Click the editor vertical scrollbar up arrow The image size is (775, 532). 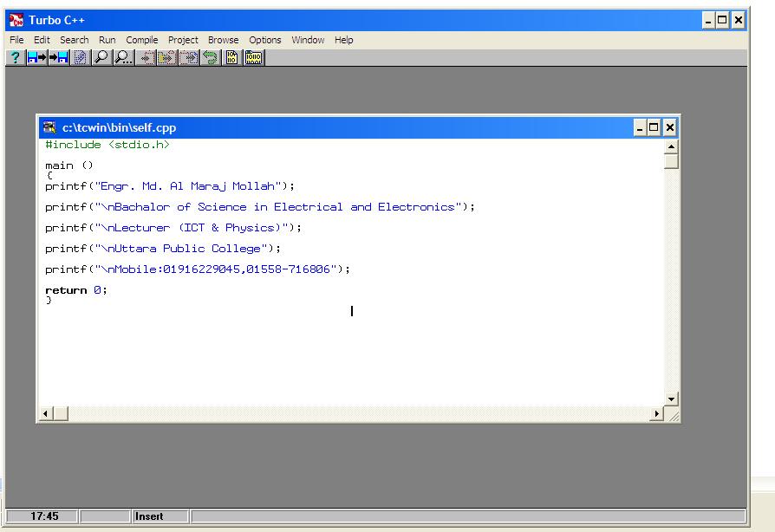(671, 146)
